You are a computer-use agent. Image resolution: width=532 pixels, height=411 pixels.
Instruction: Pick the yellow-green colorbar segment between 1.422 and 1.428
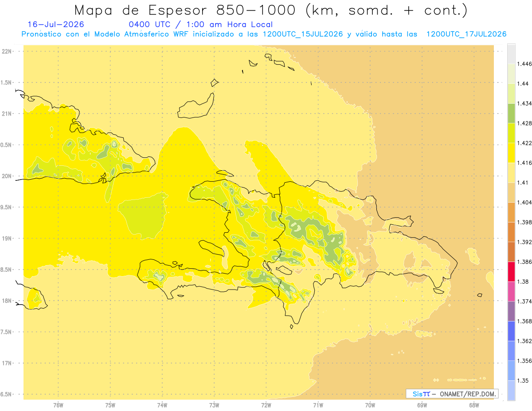point(511,133)
